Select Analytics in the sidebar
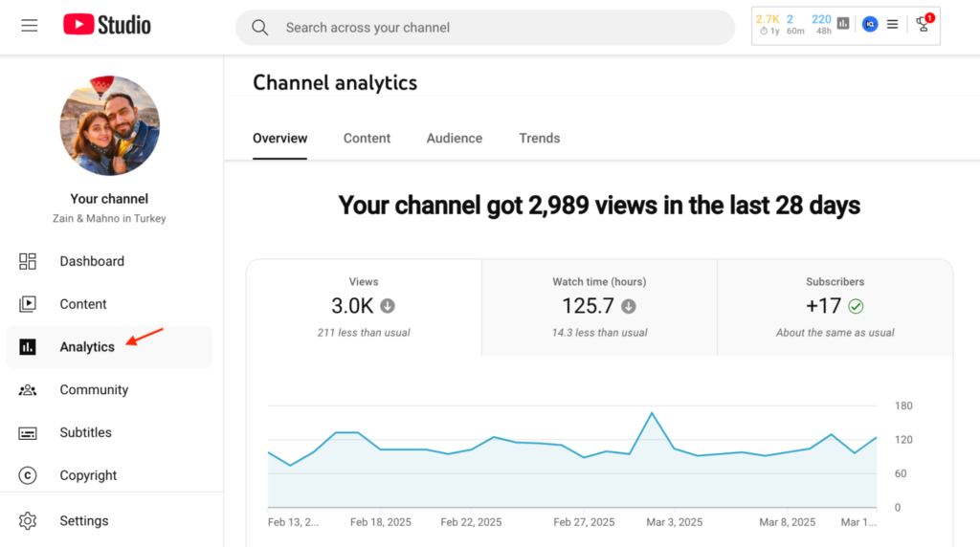The width and height of the screenshot is (980, 547). click(87, 347)
